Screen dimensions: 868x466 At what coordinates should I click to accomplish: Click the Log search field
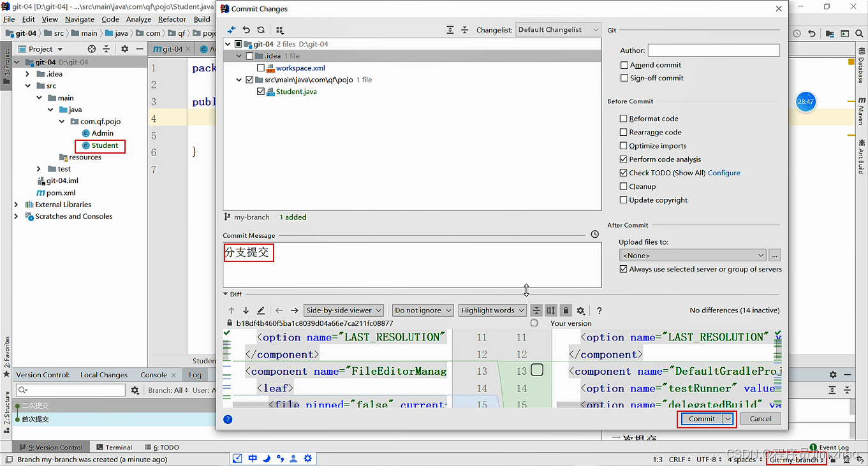click(71, 390)
